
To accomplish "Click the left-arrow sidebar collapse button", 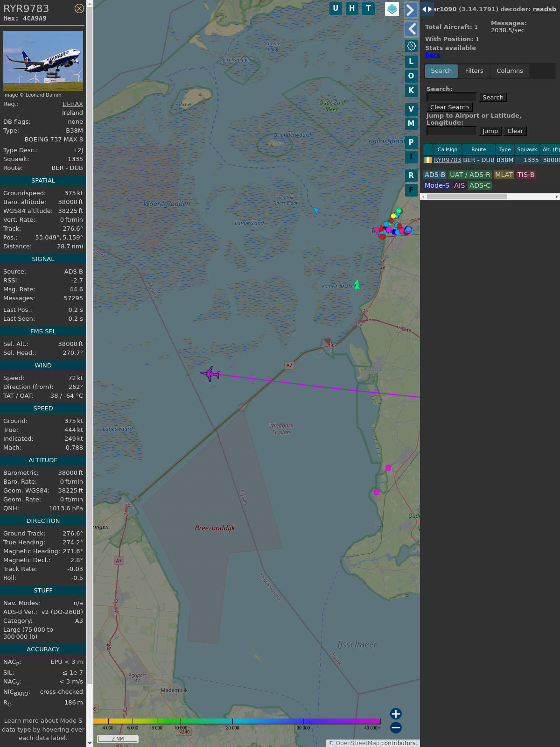I will coord(411,29).
